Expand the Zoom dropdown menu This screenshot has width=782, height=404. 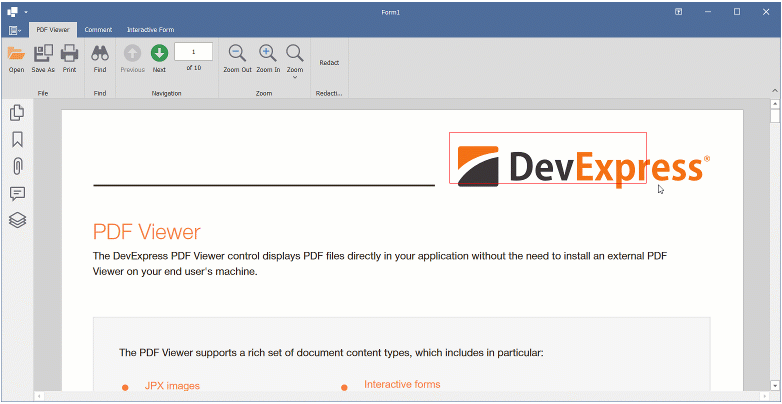295,76
